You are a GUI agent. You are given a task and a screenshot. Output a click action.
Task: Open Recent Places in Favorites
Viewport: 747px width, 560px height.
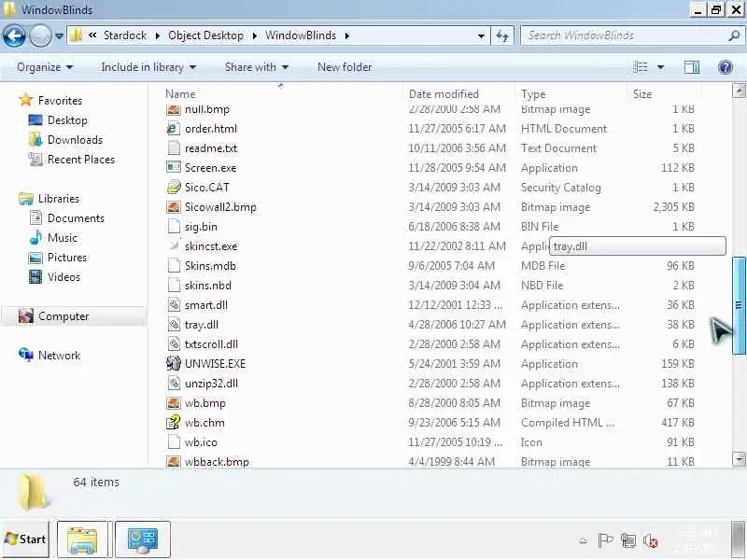[81, 159]
